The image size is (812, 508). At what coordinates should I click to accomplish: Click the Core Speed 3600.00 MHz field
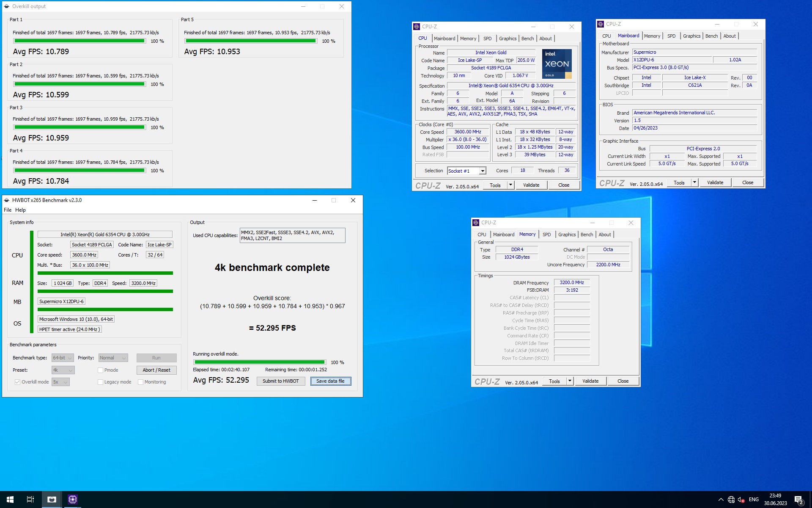pos(468,132)
